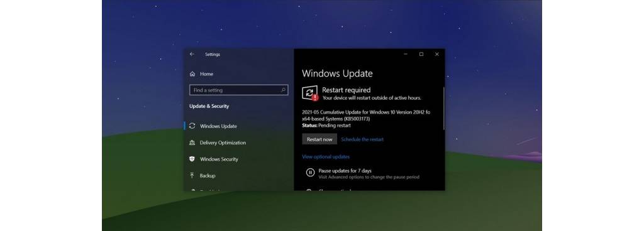Click the Update & Security heading
Image resolution: width=644 pixels, height=231 pixels.
pos(209,106)
